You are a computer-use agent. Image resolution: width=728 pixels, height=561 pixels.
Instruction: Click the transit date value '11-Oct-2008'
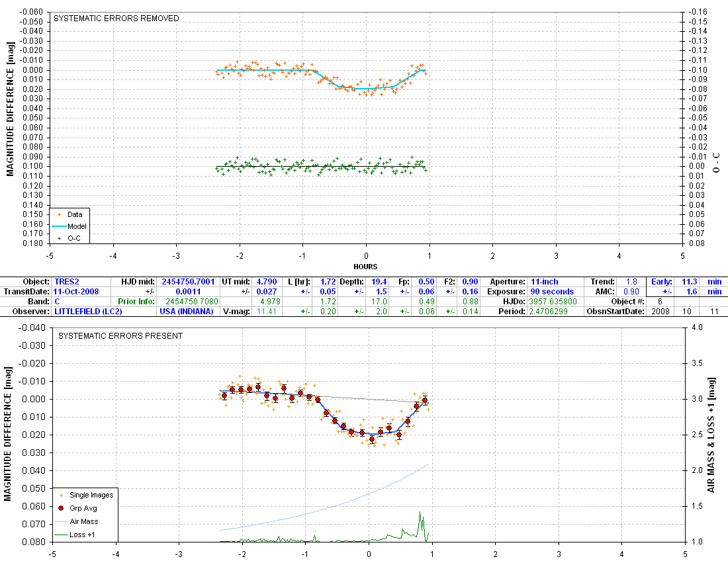[x=75, y=291]
